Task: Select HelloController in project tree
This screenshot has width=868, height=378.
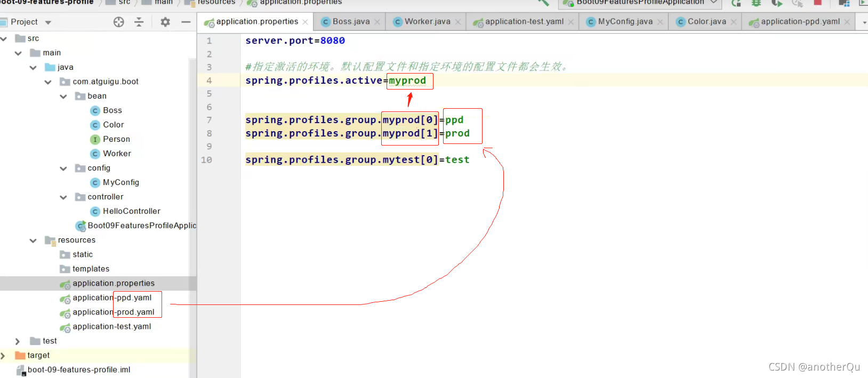Action: [125, 211]
